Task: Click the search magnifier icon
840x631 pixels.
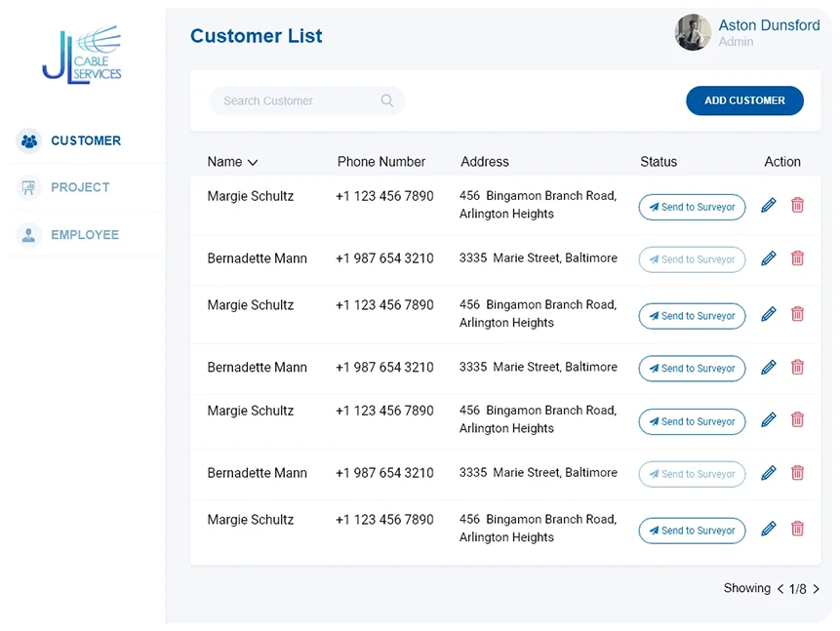Action: pos(386,100)
